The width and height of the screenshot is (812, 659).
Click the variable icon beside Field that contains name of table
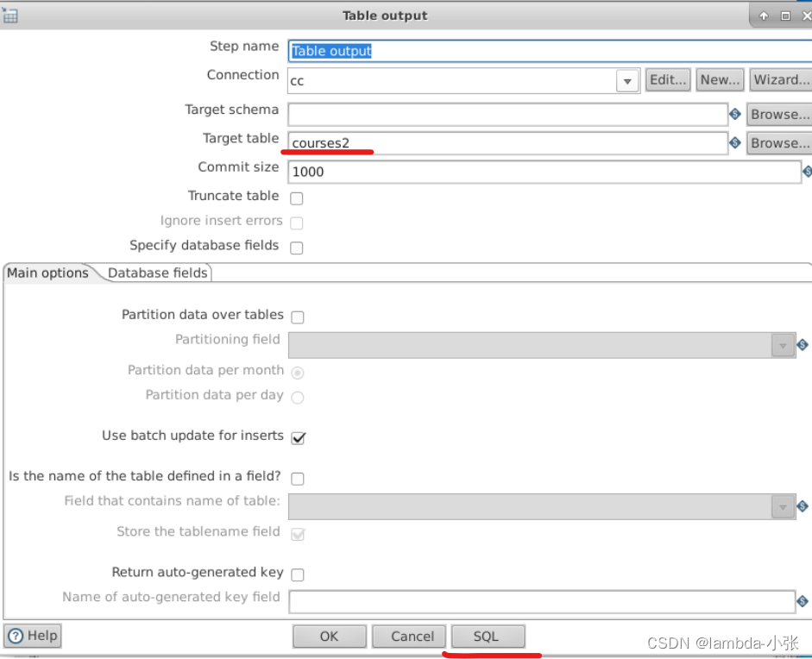pos(803,505)
